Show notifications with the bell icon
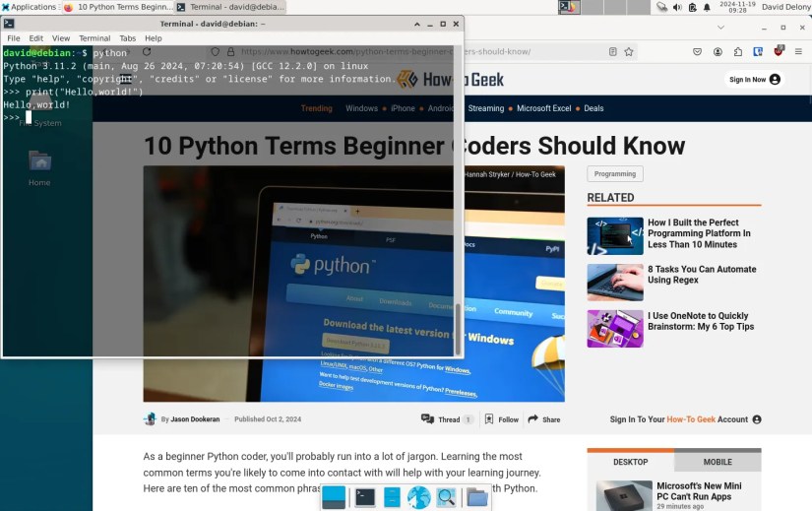This screenshot has width=812, height=511. tap(707, 7)
